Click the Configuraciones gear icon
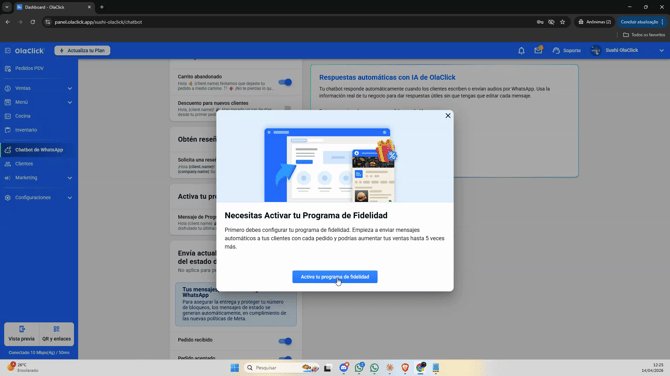 coord(8,198)
